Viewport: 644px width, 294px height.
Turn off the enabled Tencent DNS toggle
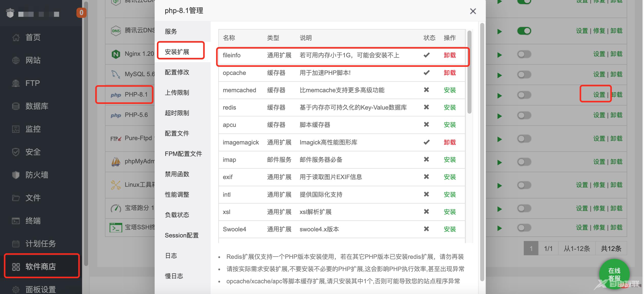tap(524, 31)
